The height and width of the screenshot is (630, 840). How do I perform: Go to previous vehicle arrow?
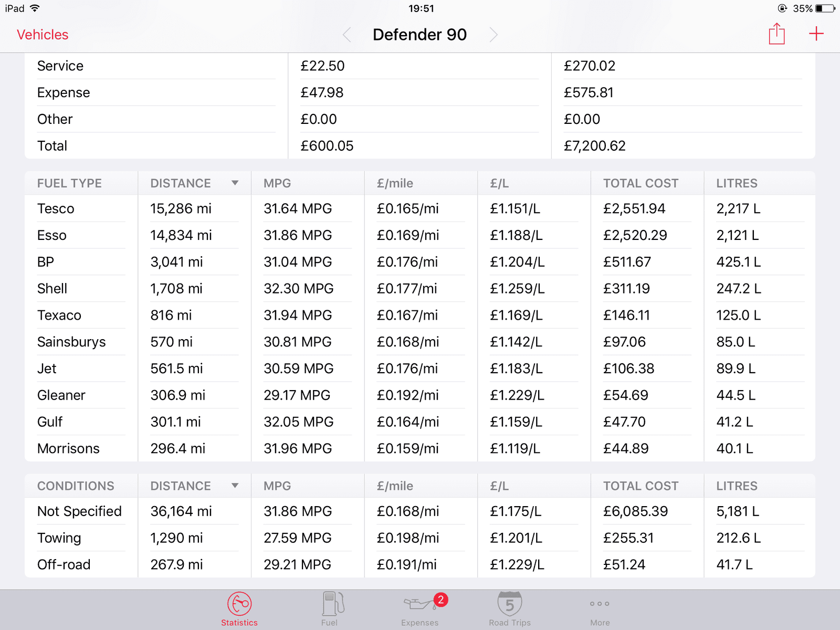347,35
